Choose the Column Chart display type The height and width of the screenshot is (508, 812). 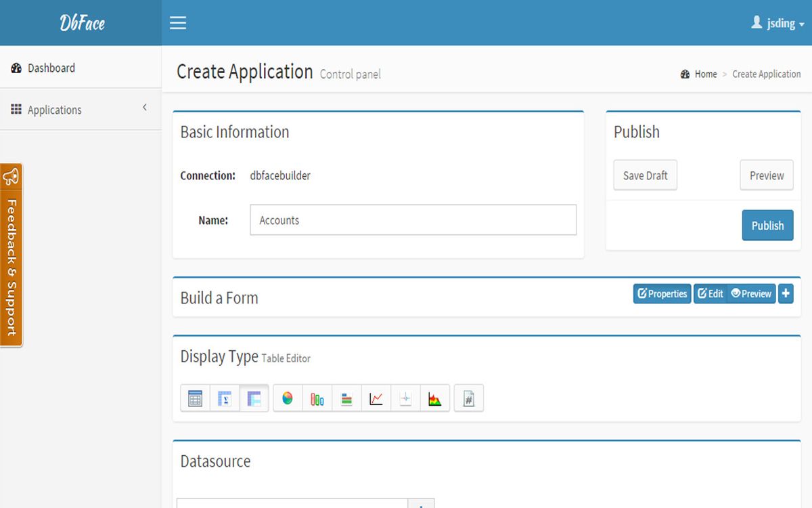(x=318, y=398)
